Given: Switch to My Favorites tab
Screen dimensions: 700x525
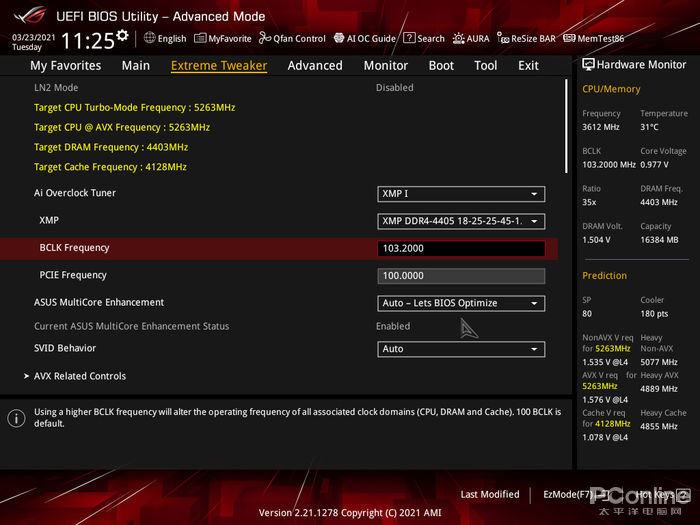Looking at the screenshot, I should [66, 66].
